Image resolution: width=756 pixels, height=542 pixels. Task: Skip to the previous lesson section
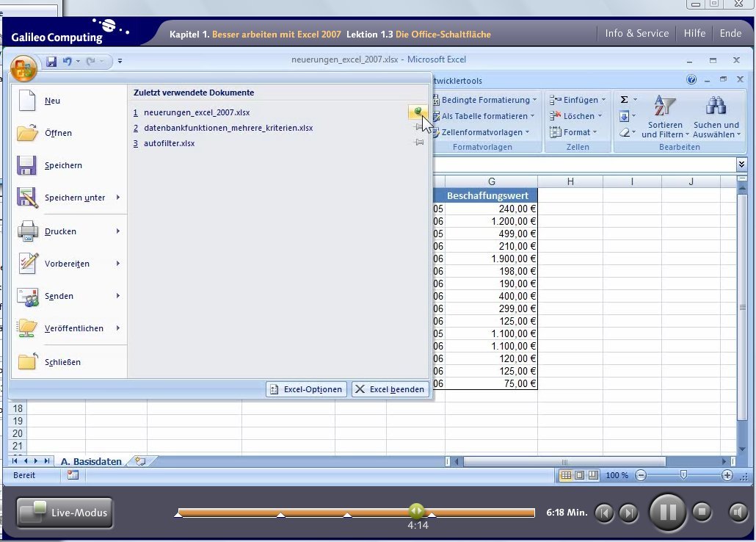[604, 513]
